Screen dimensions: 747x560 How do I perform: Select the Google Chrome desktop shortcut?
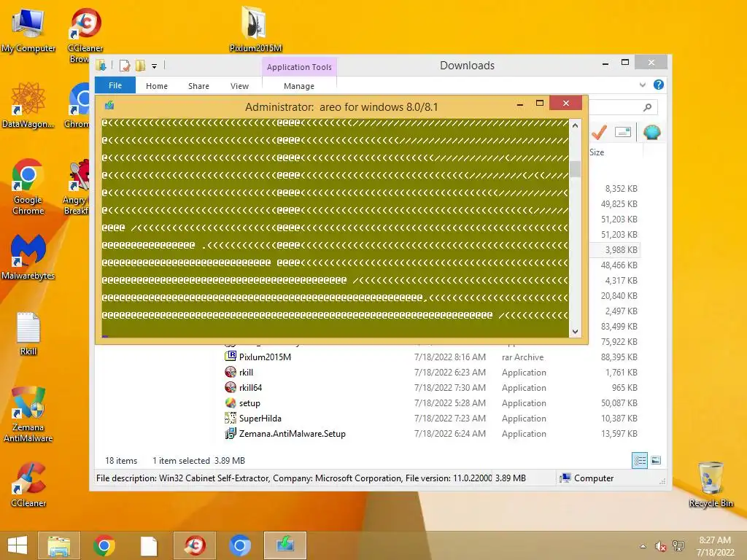pos(28,187)
